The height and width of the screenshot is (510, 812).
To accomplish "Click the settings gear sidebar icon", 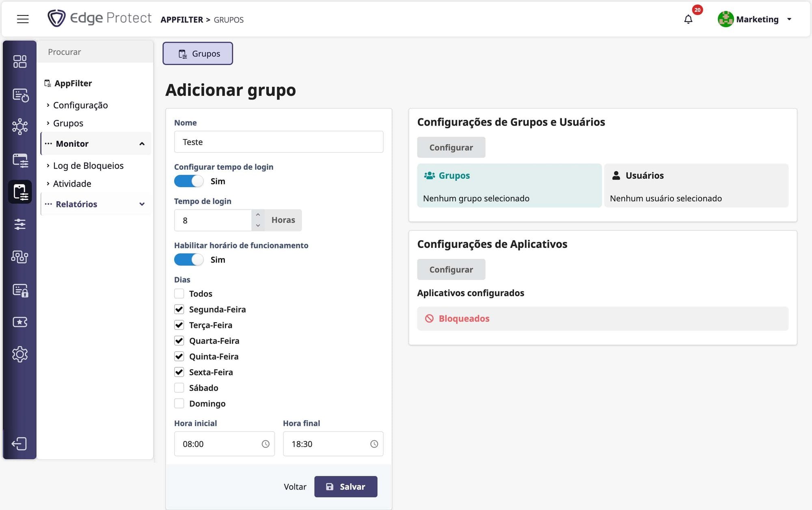I will pos(19,354).
